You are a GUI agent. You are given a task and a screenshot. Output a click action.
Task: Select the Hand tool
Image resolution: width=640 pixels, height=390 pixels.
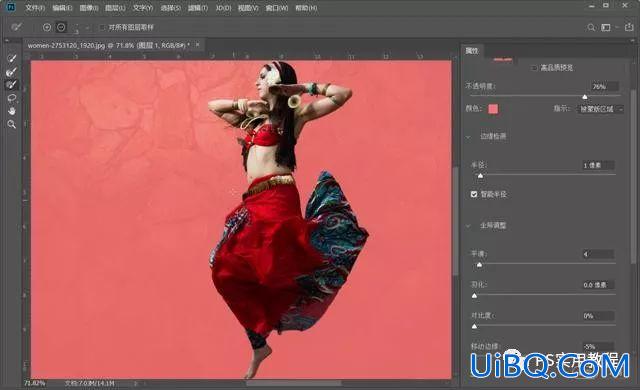[x=11, y=111]
